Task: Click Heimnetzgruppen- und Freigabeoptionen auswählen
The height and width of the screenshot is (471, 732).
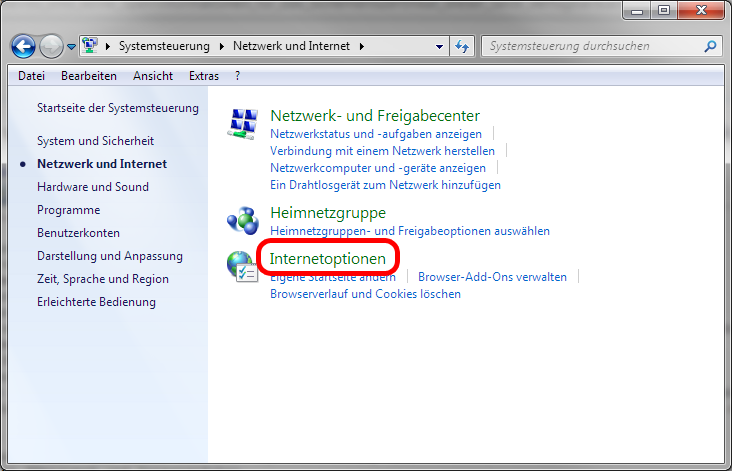Action: (410, 231)
